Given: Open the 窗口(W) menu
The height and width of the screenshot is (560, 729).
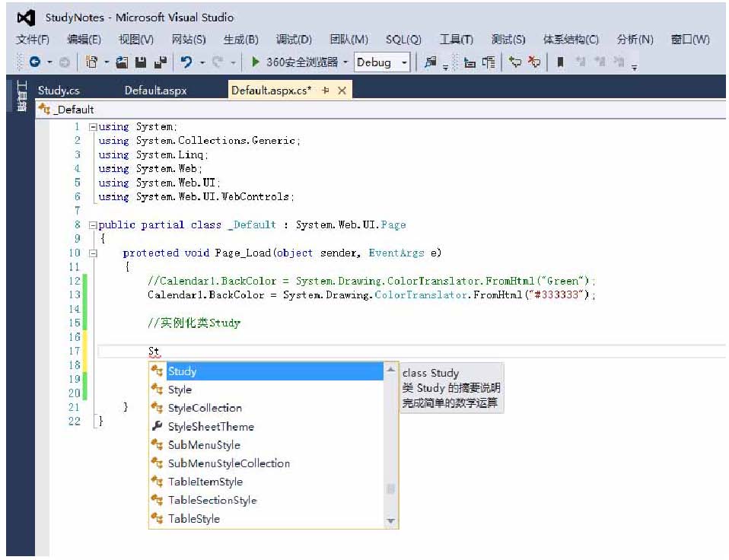Looking at the screenshot, I should pos(690,40).
